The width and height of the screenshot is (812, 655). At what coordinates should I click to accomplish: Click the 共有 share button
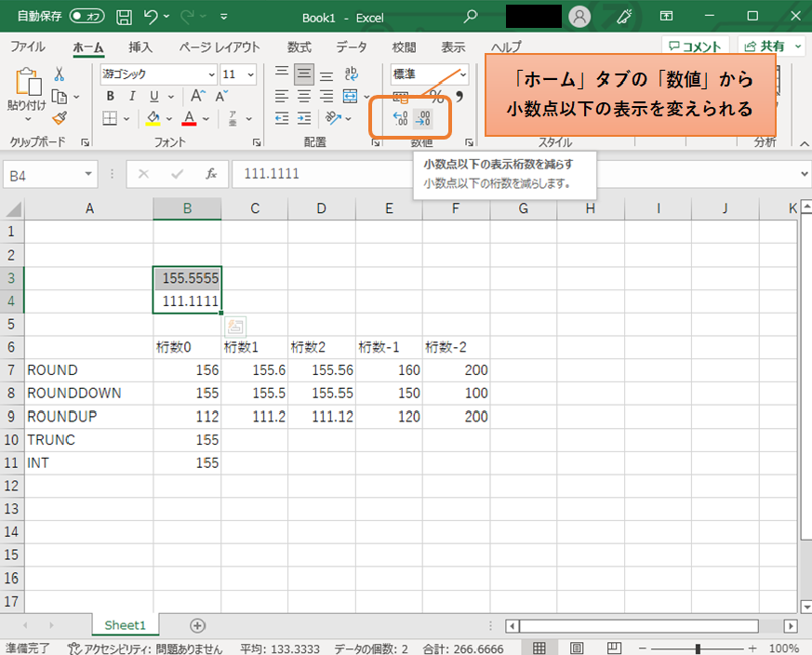771,47
